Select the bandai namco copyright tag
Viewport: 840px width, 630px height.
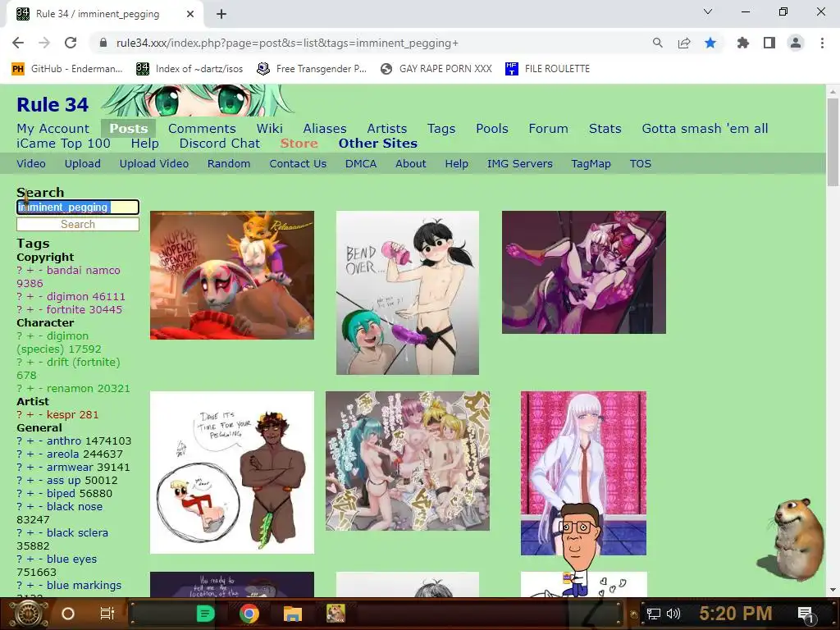[83, 271]
